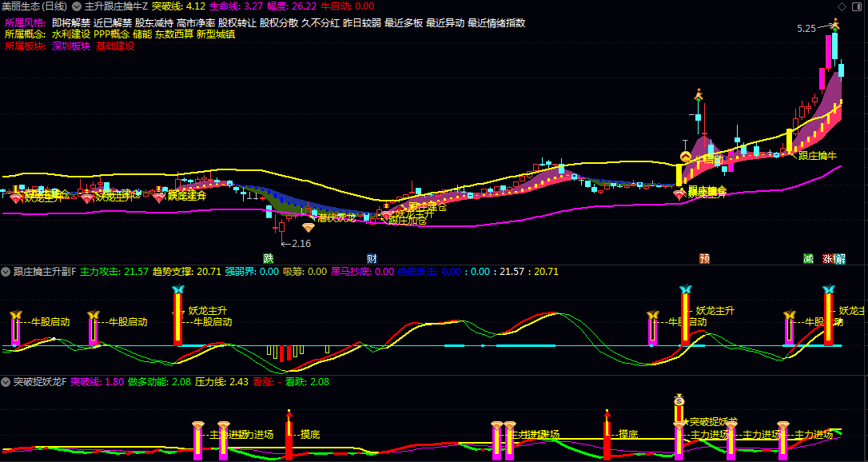Click the 牛启动: 0.00 value

(x=348, y=6)
